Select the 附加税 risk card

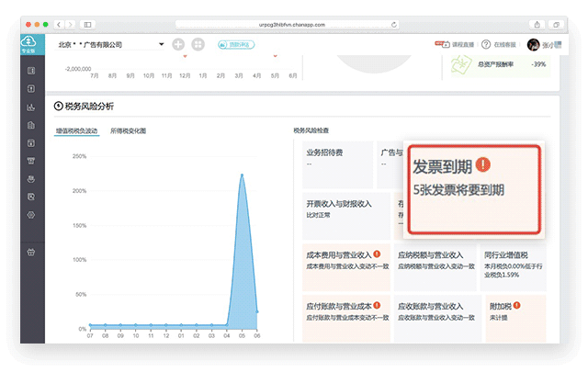click(x=514, y=310)
